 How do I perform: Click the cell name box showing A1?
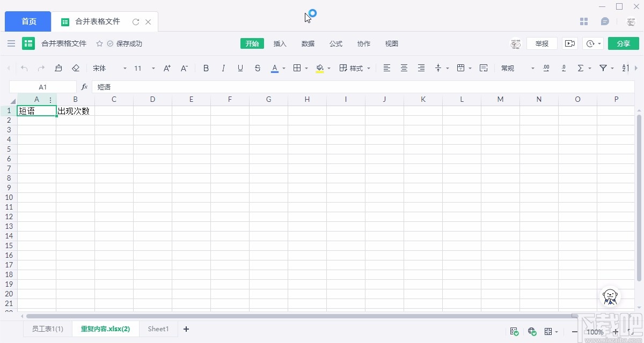coord(43,87)
